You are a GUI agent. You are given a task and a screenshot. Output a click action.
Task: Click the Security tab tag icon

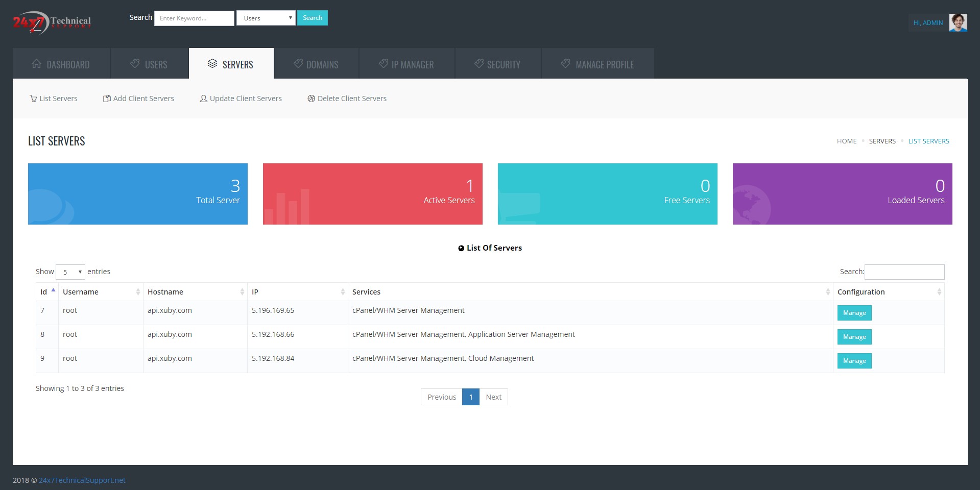[x=479, y=64]
